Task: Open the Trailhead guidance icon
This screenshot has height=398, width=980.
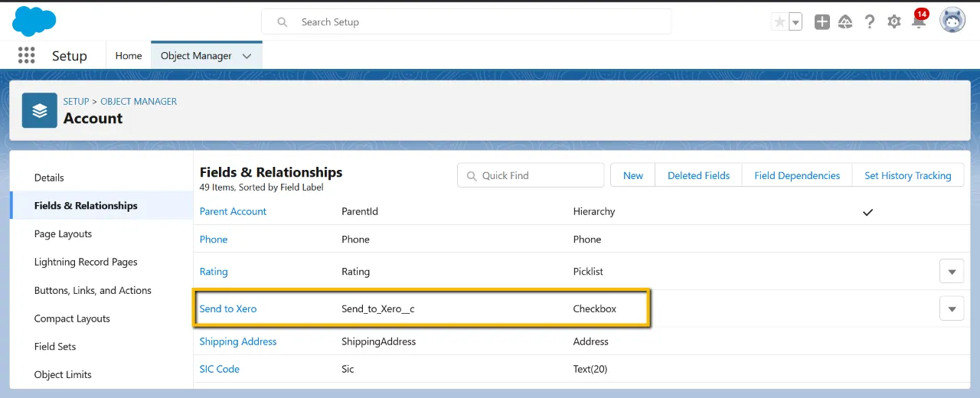Action: pyautogui.click(x=846, y=22)
